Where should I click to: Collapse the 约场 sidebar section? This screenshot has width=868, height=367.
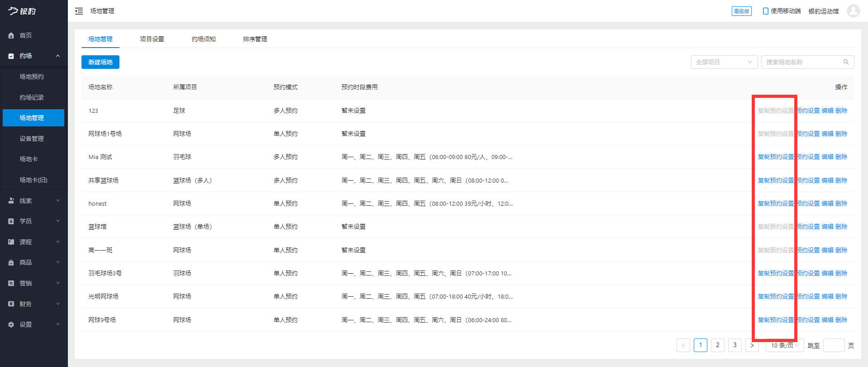[57, 56]
